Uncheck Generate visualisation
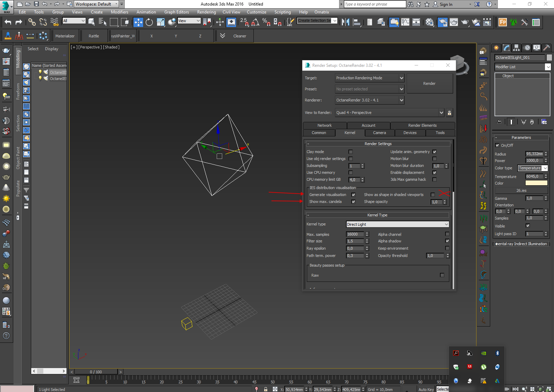The height and width of the screenshot is (392, 554). pos(353,195)
